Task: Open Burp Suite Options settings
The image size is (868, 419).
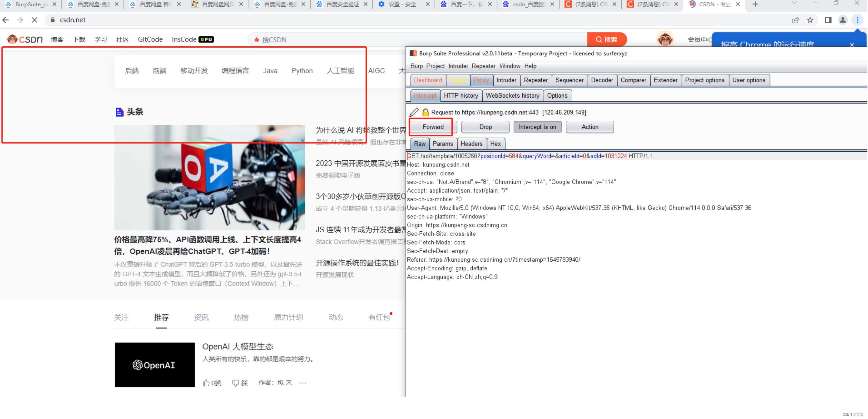Action: [557, 95]
